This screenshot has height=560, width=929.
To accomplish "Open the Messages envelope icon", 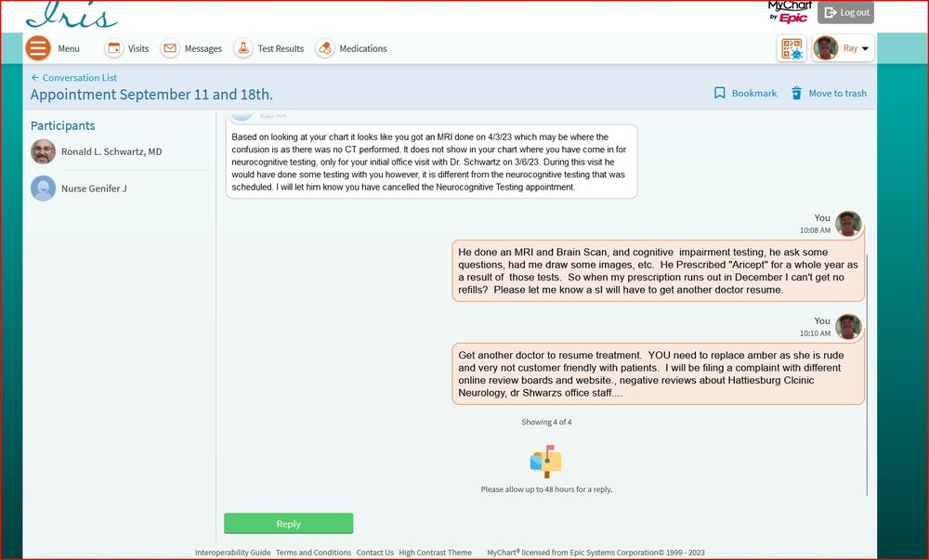I will [170, 48].
